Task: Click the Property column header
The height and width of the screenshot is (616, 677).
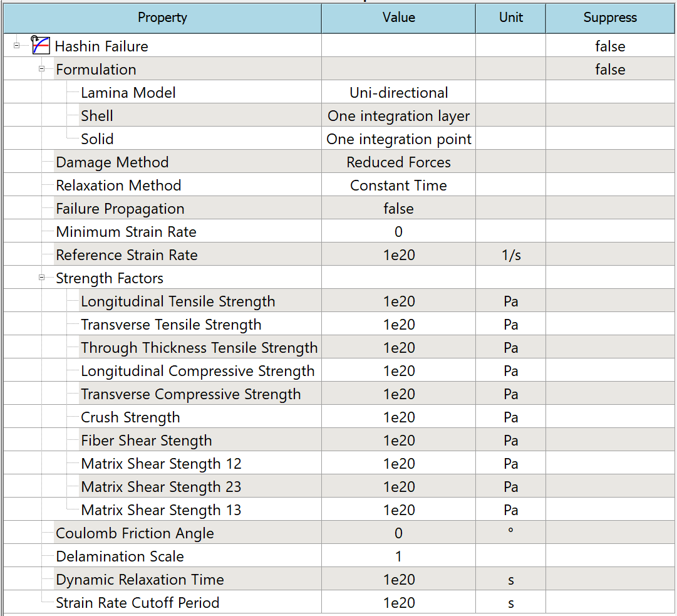Action: pos(162,18)
